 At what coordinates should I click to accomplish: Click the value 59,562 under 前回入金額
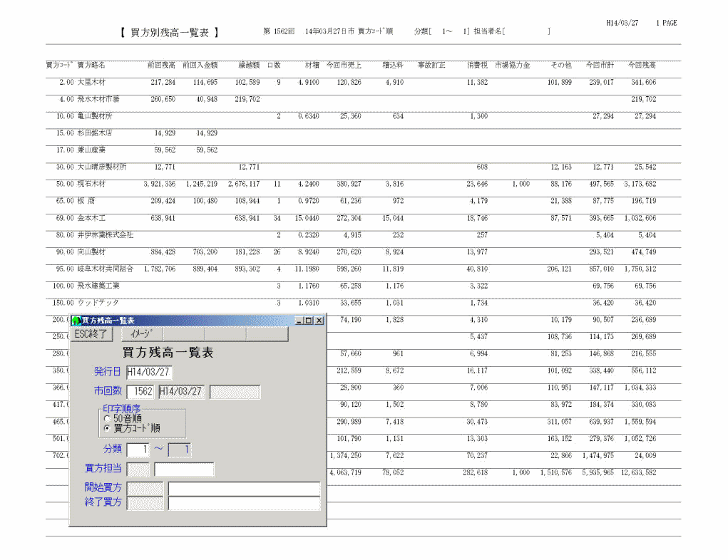click(x=207, y=150)
